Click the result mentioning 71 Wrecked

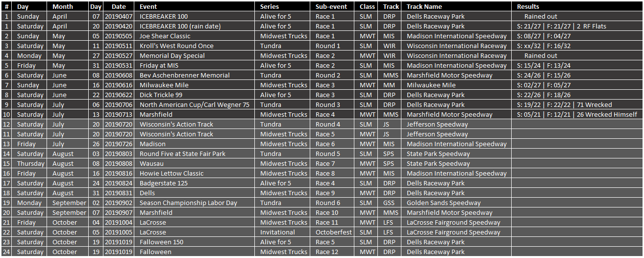(577, 104)
